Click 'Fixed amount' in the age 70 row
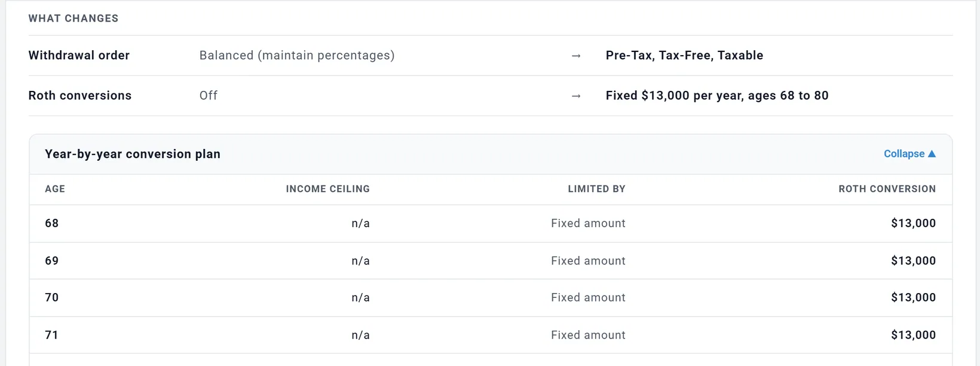980x366 pixels. (588, 297)
